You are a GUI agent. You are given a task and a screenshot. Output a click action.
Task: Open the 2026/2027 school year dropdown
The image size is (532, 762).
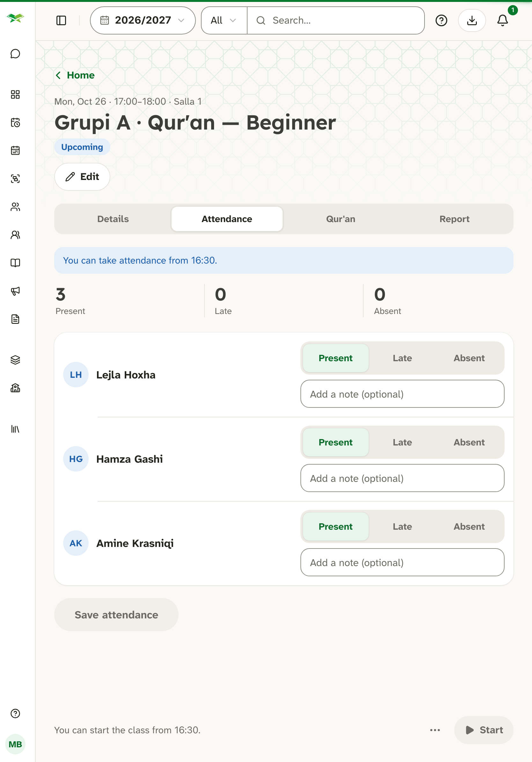pos(143,20)
